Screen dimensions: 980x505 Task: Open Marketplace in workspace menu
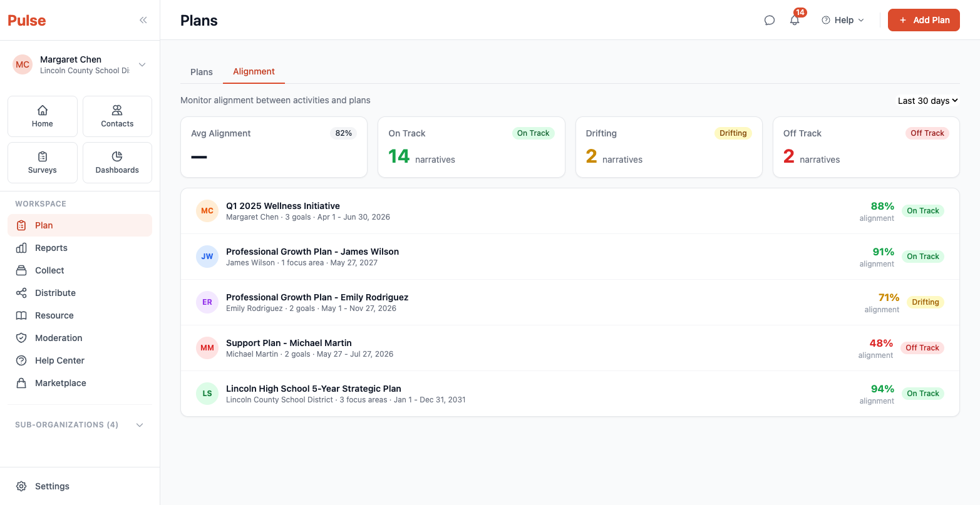(80, 383)
